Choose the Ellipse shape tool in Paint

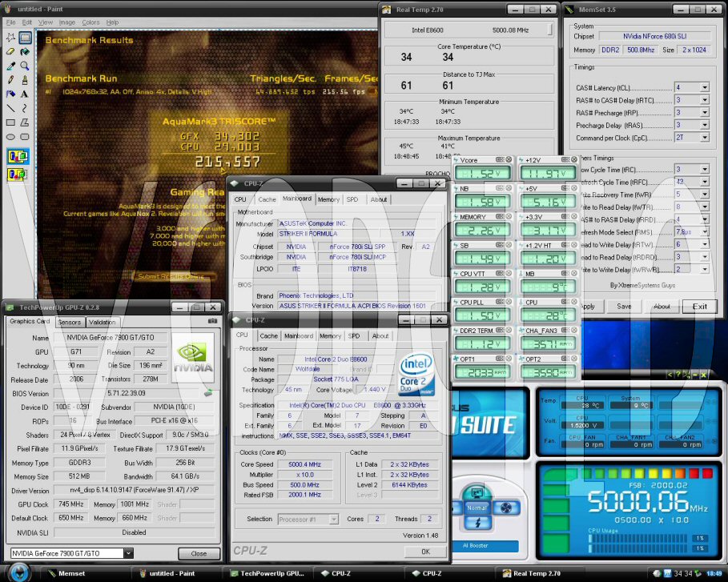(10, 136)
